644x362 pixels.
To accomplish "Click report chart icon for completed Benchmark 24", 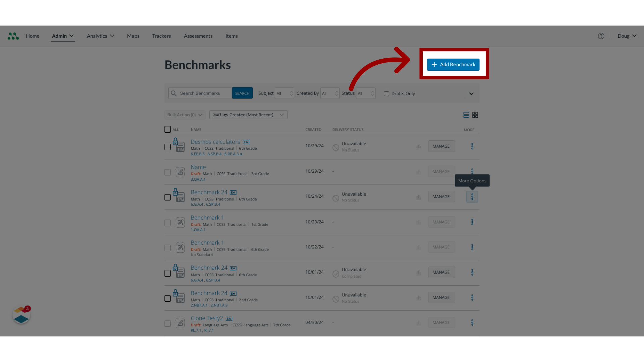I will 419,273.
